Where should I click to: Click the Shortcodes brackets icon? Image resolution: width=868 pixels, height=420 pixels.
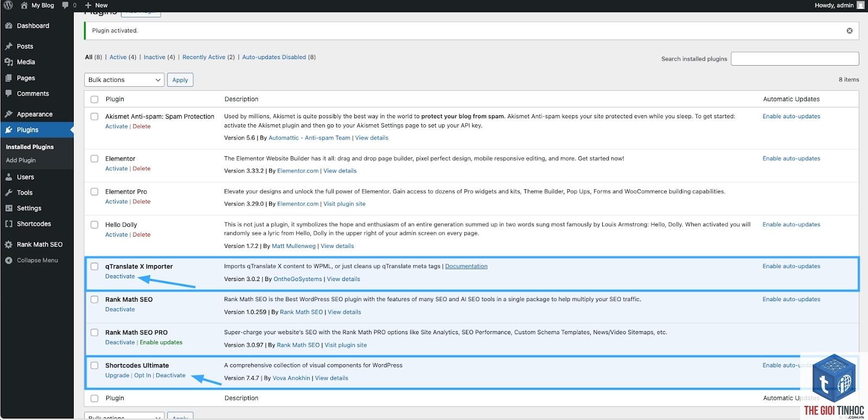9,224
